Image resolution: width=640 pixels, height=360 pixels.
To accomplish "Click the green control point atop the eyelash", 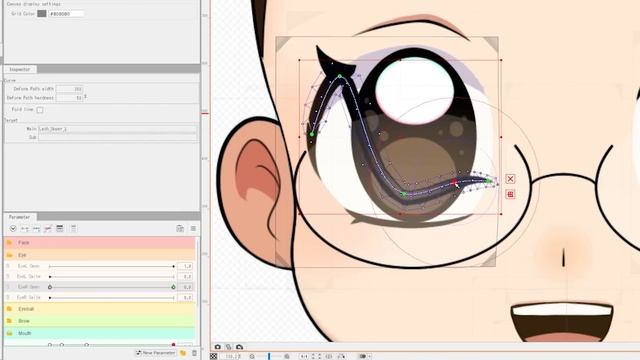I will 340,76.
